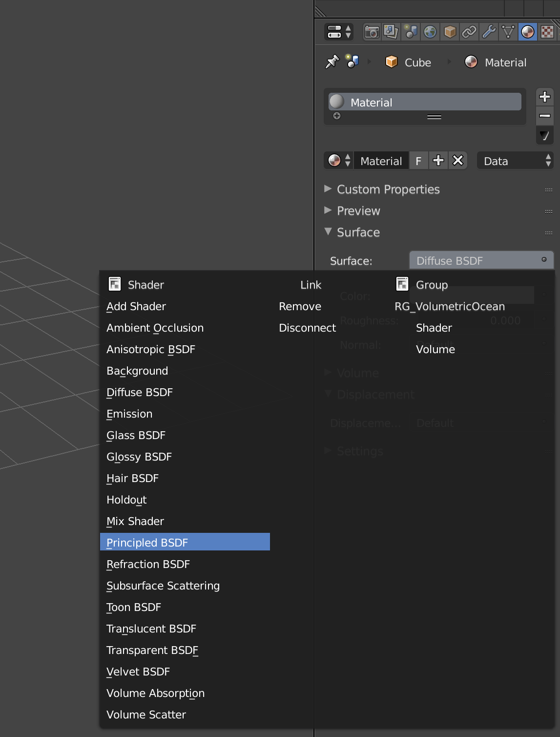The width and height of the screenshot is (560, 737).
Task: Choose Diffuse BSDF in shader list
Action: pyautogui.click(x=185, y=392)
